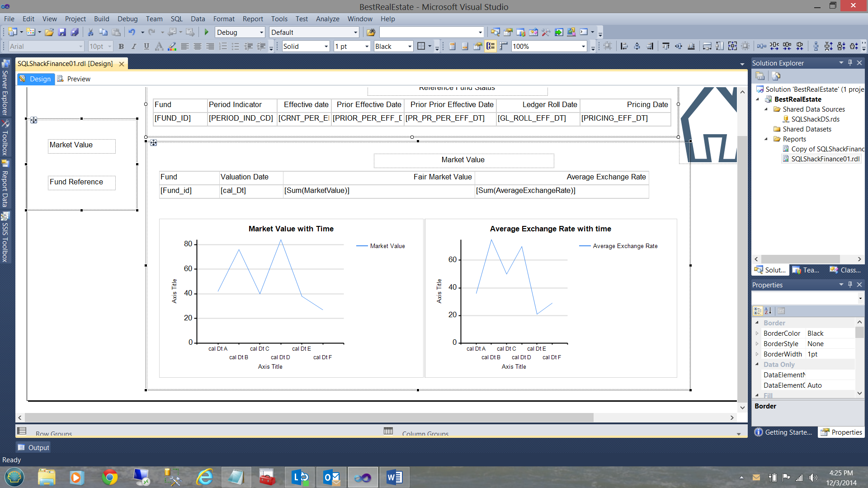Click the background color highlighter icon
868x488 pixels.
click(x=172, y=46)
